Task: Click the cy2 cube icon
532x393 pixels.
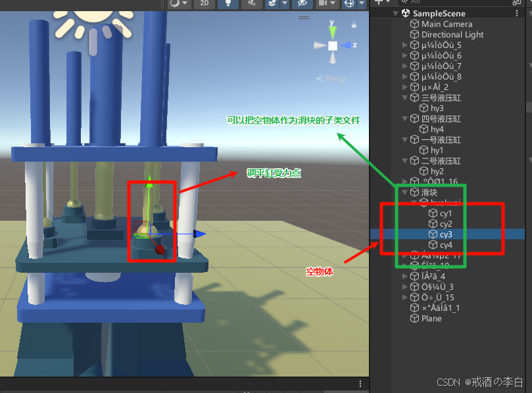Action: point(433,223)
